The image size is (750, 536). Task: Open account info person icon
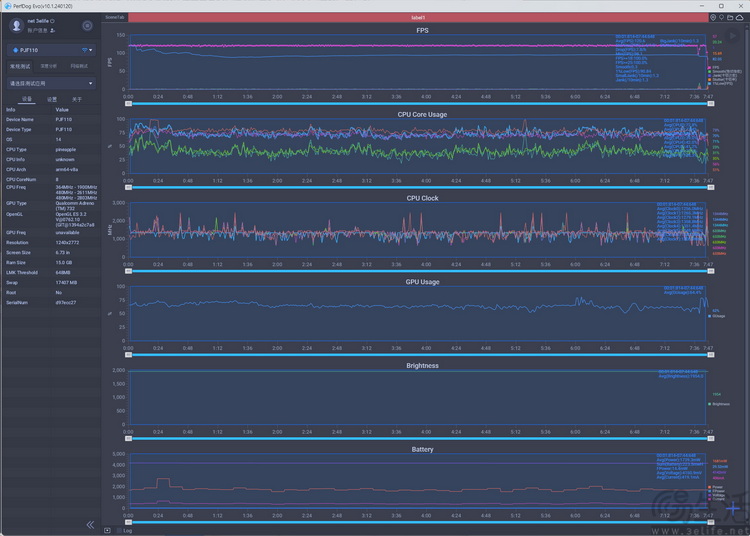point(52,31)
